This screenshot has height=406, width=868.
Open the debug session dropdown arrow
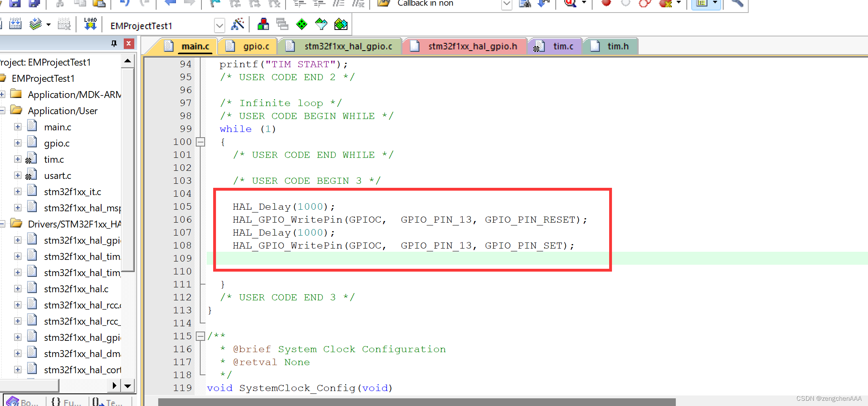click(x=584, y=3)
